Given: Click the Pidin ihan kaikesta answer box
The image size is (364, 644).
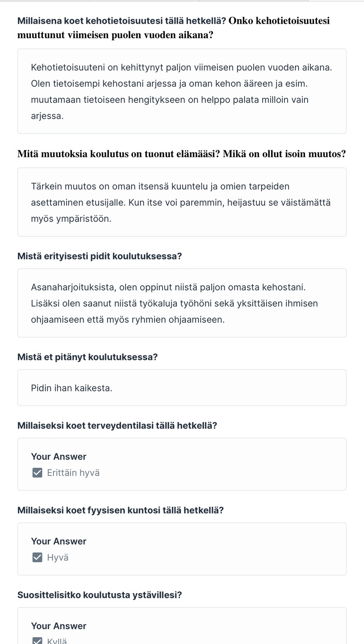Looking at the screenshot, I should [x=182, y=388].
